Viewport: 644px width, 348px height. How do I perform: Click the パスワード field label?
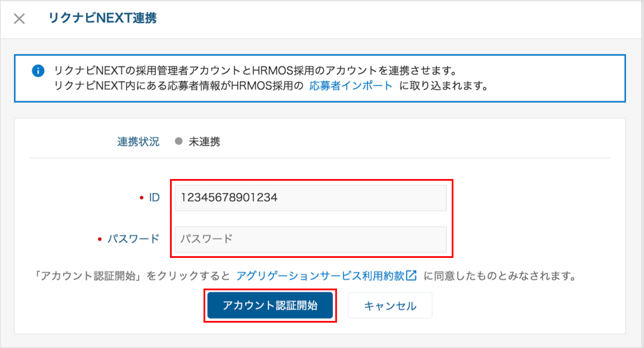coord(133,239)
